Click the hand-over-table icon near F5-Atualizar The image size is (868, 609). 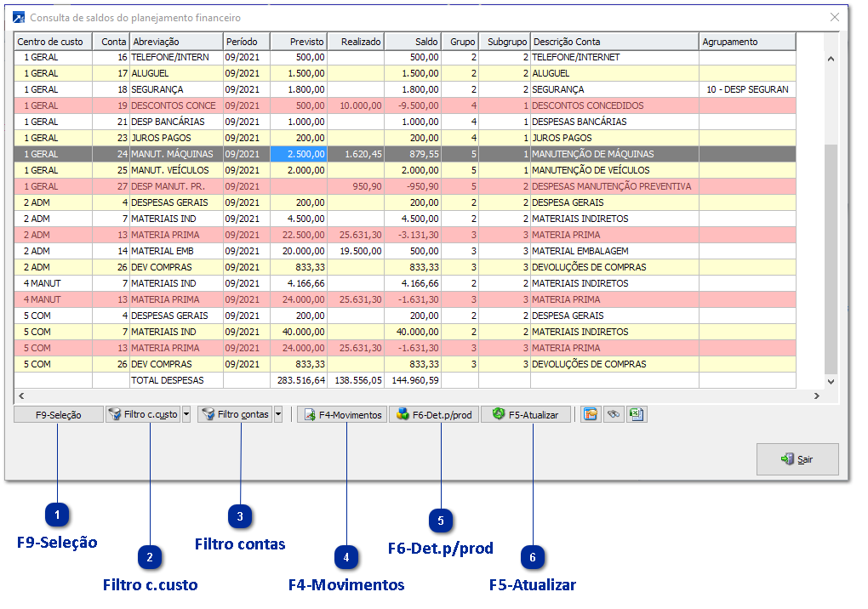(590, 415)
